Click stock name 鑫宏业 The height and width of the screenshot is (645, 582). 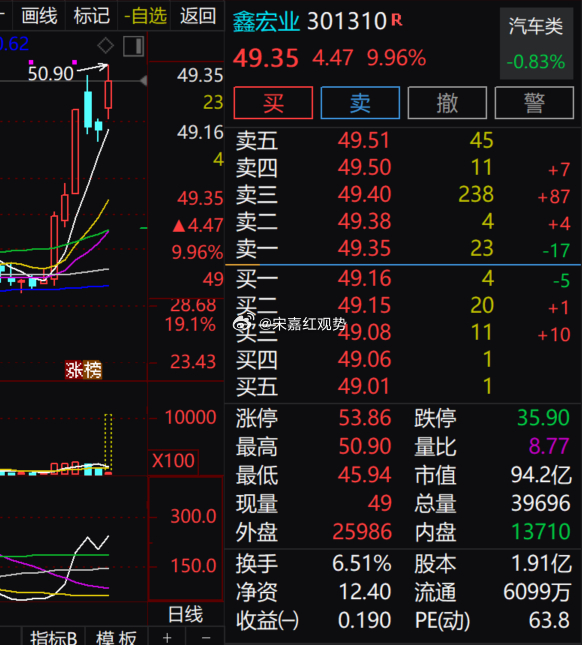265,21
